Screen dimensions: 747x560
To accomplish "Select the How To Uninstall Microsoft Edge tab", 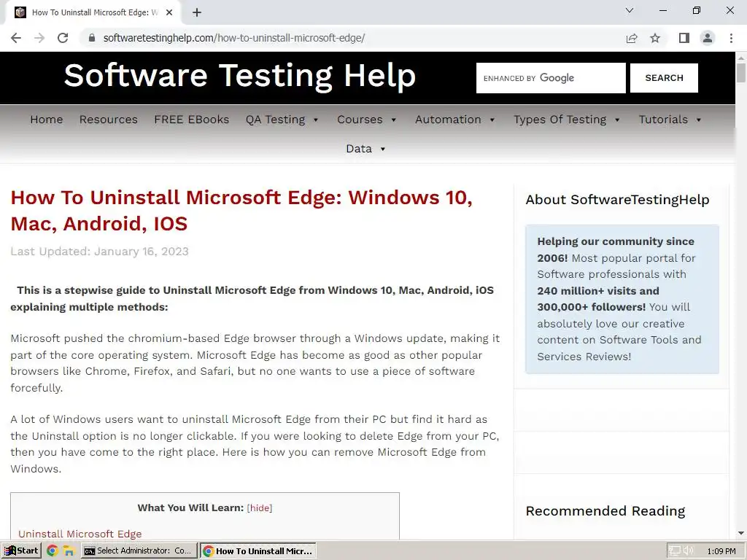I will (x=93, y=13).
